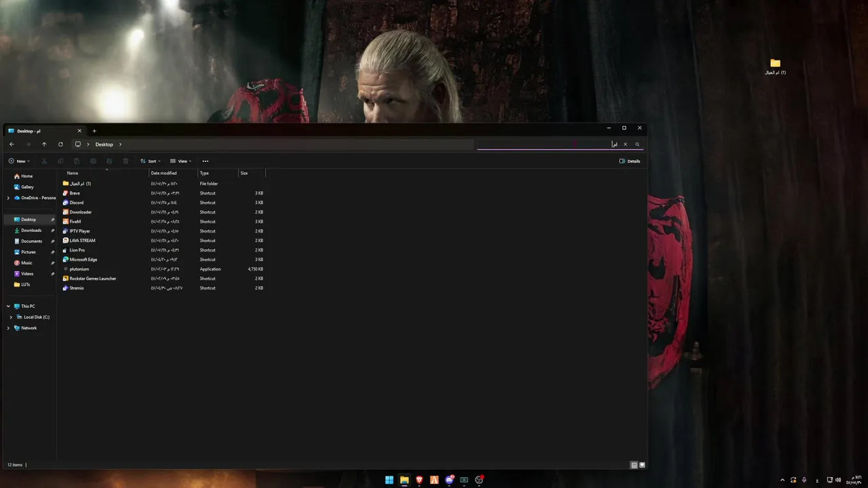Click the volume speaker tray icon
The image size is (868, 488).
coord(838,480)
